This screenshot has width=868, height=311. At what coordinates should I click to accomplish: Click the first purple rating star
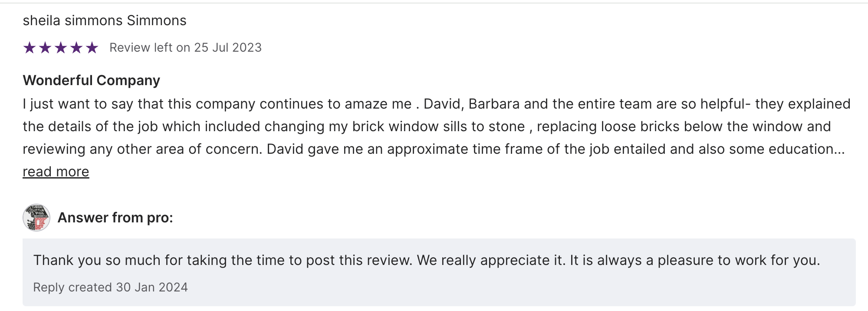click(30, 48)
